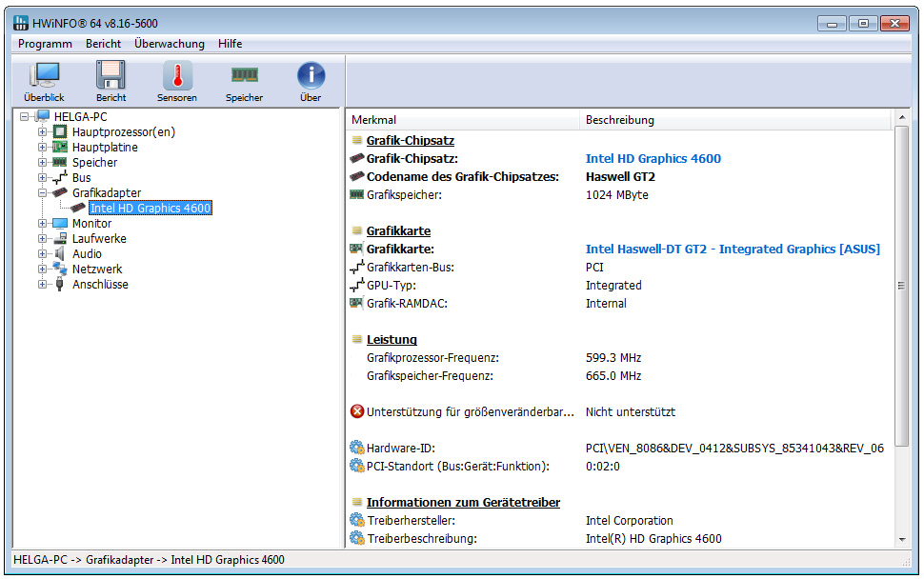Open the Hilfe menu
Viewport: 924px width, 579px height.
[230, 44]
